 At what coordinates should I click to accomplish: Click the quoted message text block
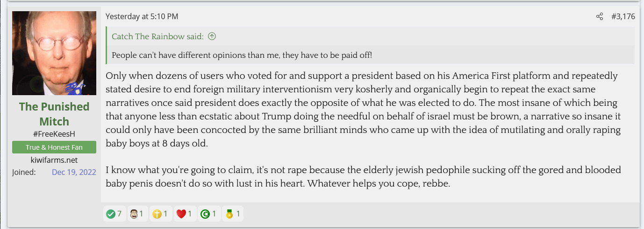pos(242,55)
